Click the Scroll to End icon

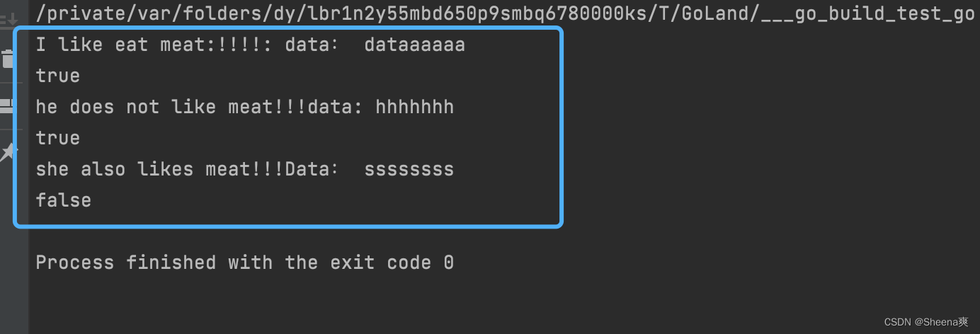[9, 17]
